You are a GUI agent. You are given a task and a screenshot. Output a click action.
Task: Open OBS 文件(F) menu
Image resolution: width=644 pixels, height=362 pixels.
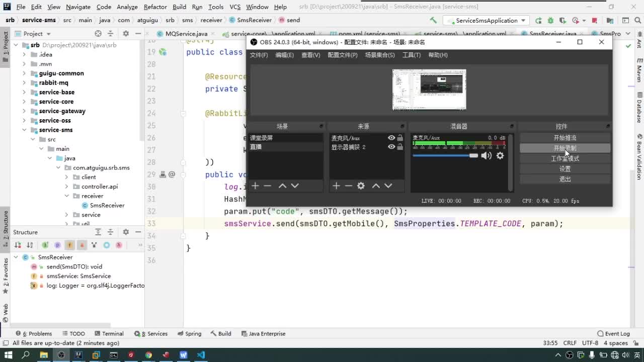259,55
